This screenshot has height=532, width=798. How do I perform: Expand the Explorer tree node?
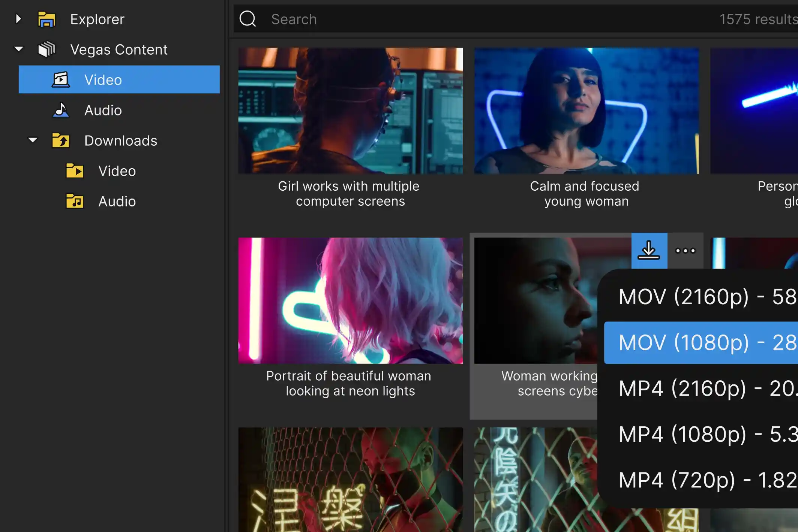tap(18, 19)
